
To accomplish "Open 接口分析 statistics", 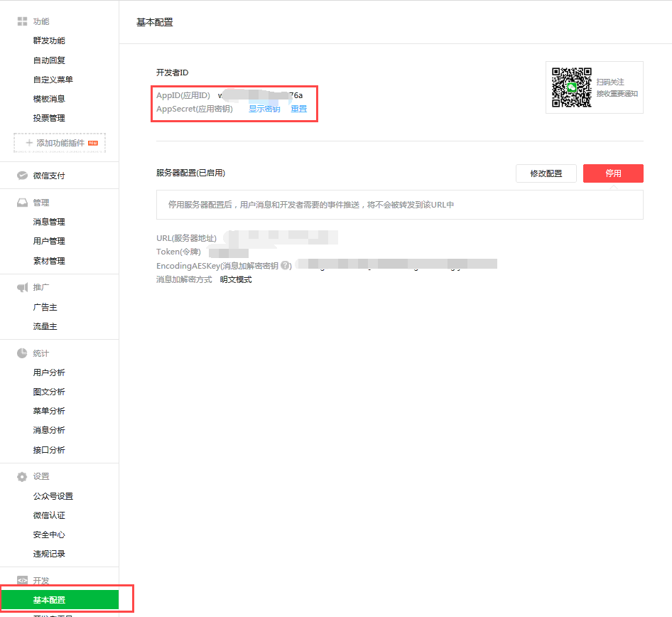I will (x=49, y=450).
